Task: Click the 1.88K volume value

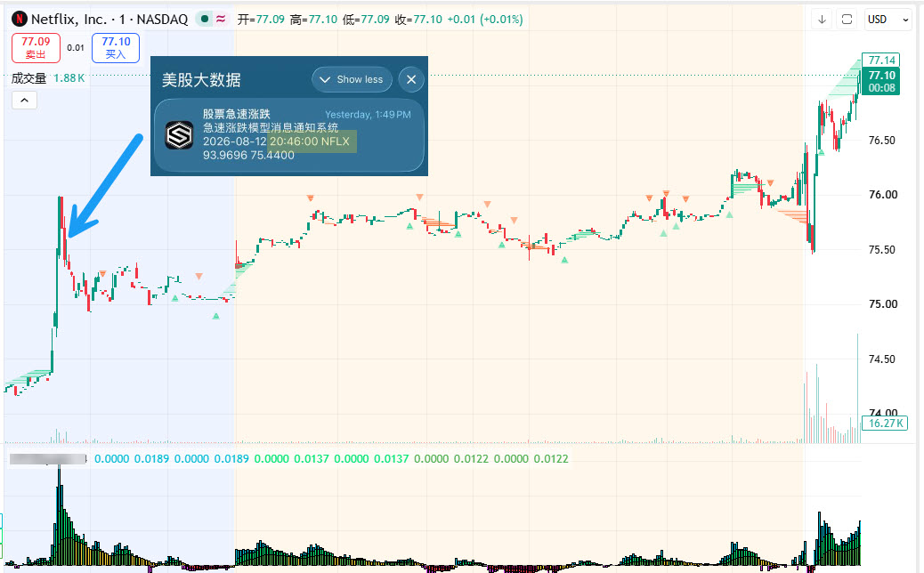Action: point(69,78)
